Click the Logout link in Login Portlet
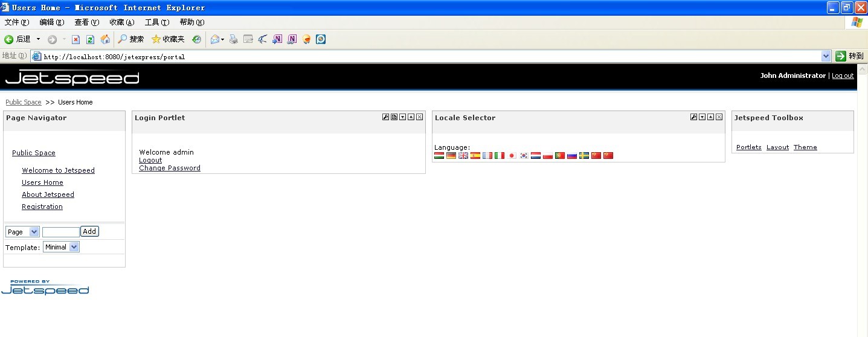 click(150, 160)
